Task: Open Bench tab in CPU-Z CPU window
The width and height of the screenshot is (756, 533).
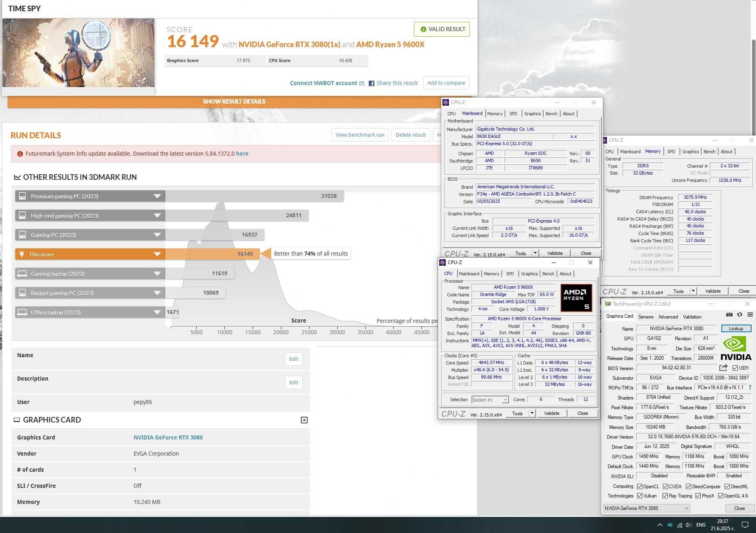Action: [x=548, y=274]
